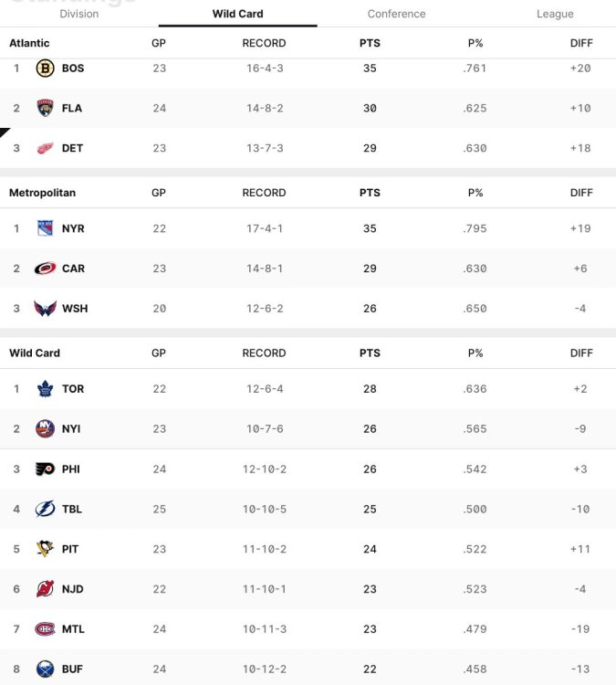616x685 pixels.
Task: Open the PHI team link
Action: (x=71, y=469)
